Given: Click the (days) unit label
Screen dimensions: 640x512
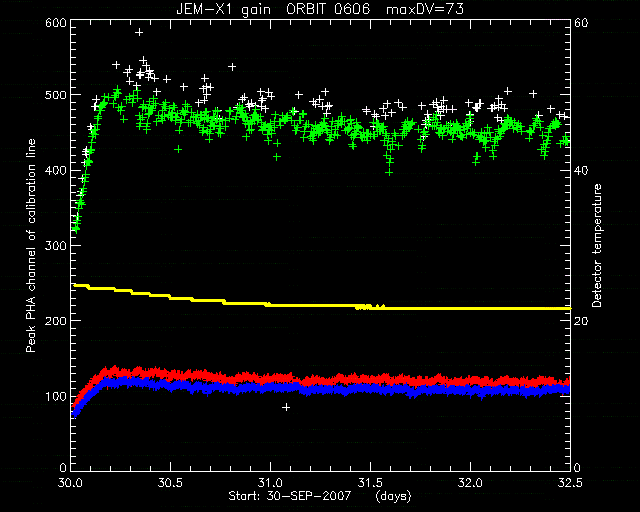Looking at the screenshot, I should point(393,496).
